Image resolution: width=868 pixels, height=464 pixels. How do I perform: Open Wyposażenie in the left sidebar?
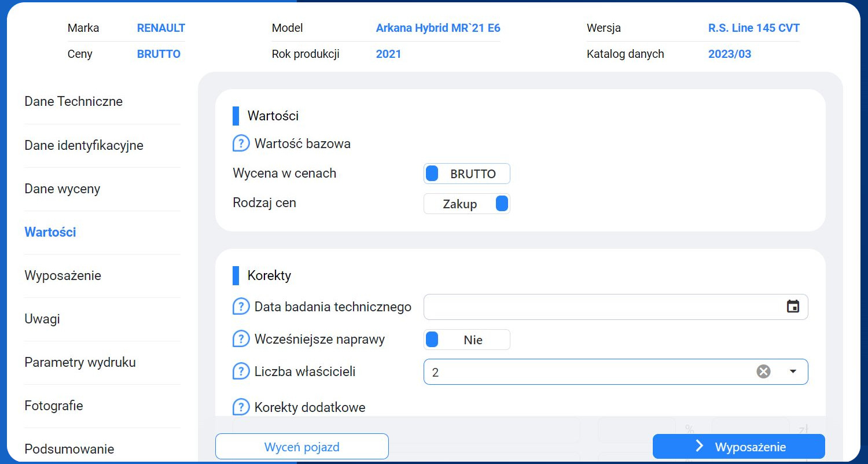click(x=63, y=275)
